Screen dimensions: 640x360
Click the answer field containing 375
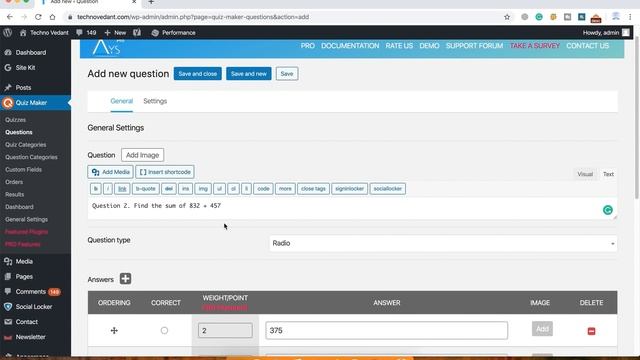click(387, 331)
